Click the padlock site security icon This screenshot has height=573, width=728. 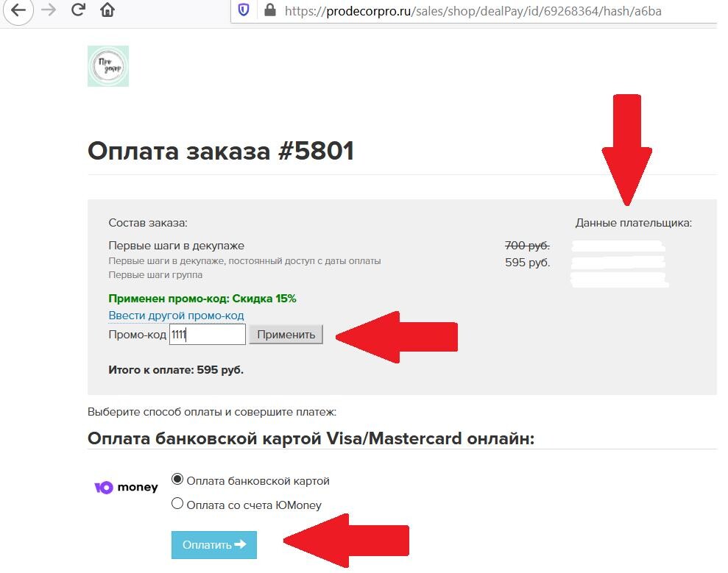pyautogui.click(x=269, y=10)
